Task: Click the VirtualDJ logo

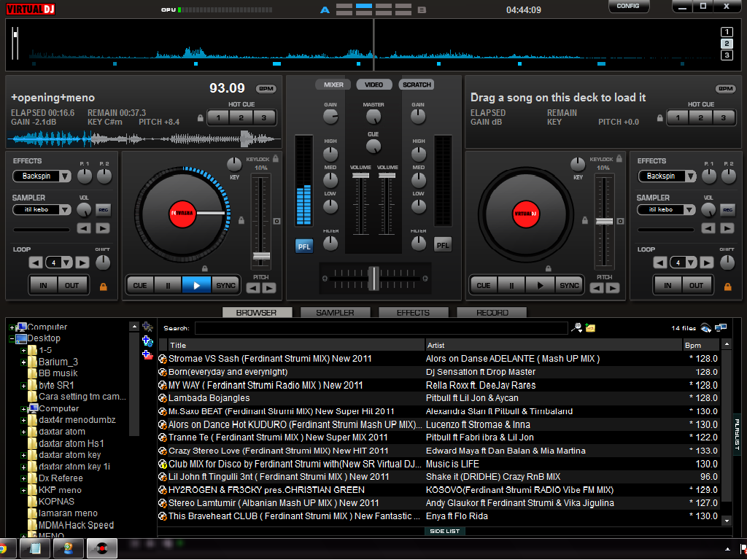Action: (30, 9)
